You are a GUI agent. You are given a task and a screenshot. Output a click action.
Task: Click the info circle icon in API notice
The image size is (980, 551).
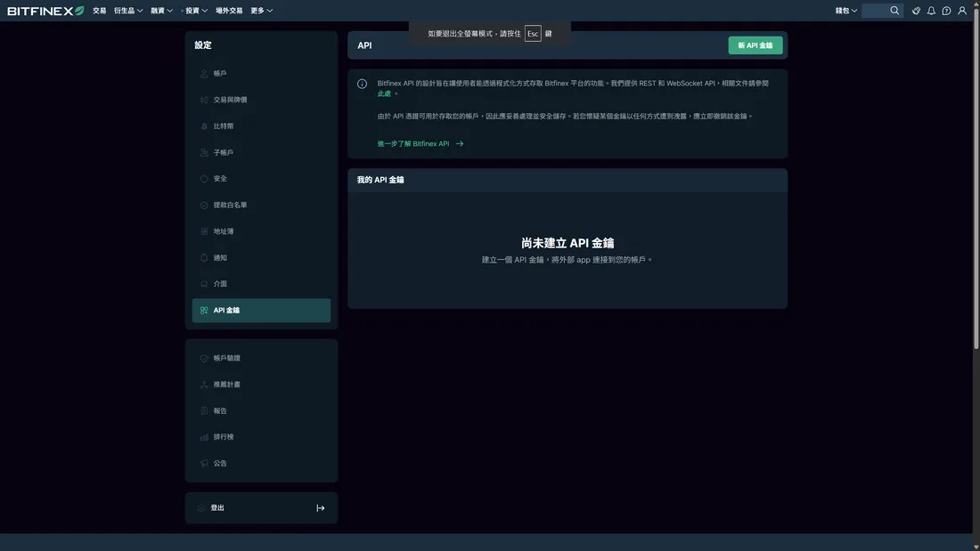pyautogui.click(x=362, y=84)
